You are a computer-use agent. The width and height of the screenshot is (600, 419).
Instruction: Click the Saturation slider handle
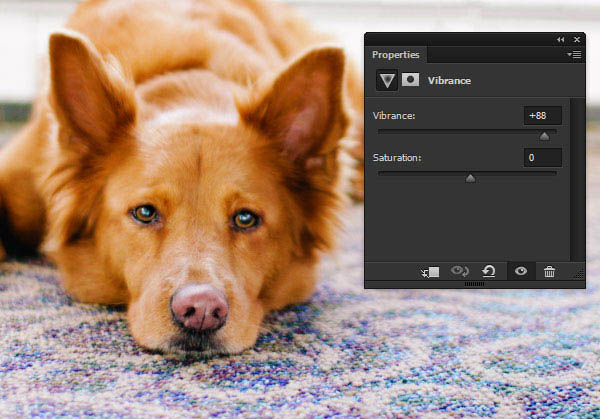tap(470, 178)
